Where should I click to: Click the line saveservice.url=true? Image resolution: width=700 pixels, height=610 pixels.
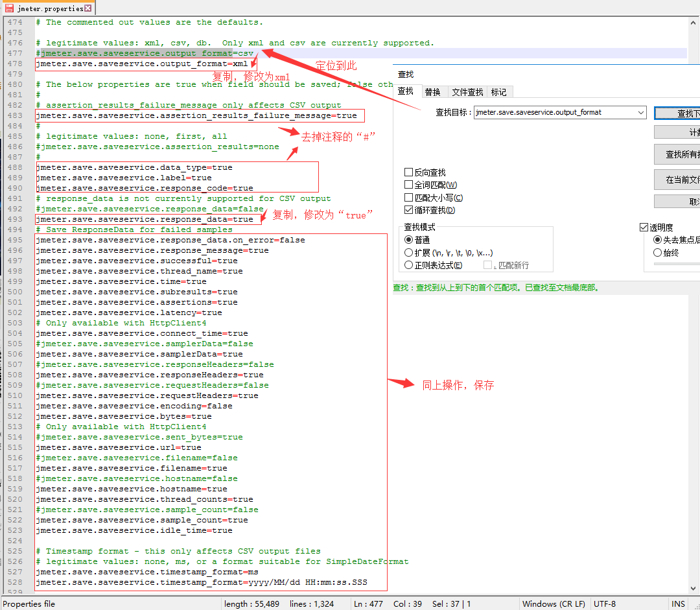tap(119, 447)
